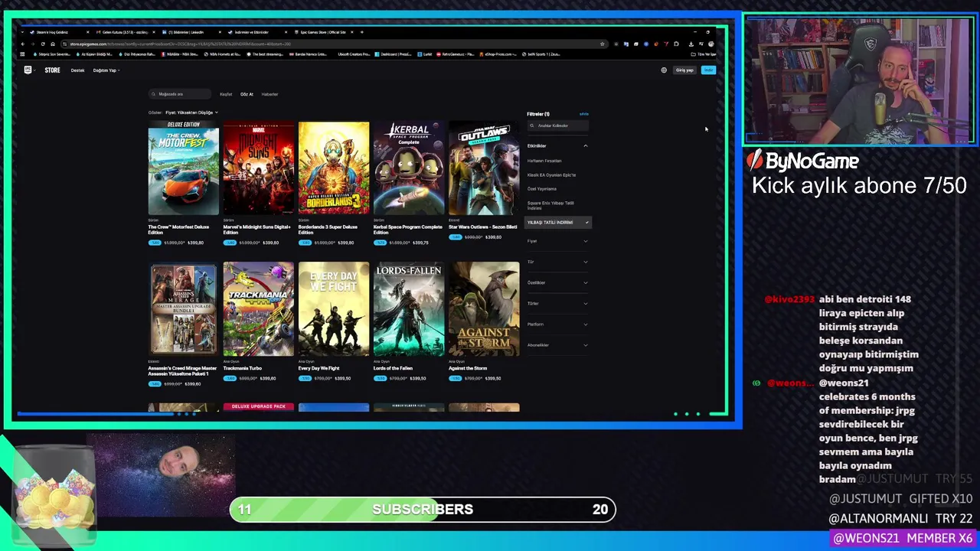The width and height of the screenshot is (980, 551).
Task: Close the Steam'e Hoş Geldiniz tab
Action: click(87, 32)
